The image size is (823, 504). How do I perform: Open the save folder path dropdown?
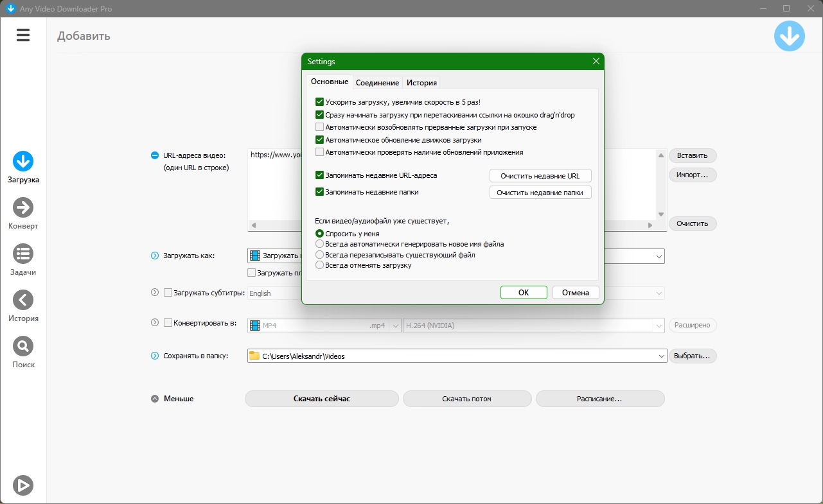(x=662, y=356)
